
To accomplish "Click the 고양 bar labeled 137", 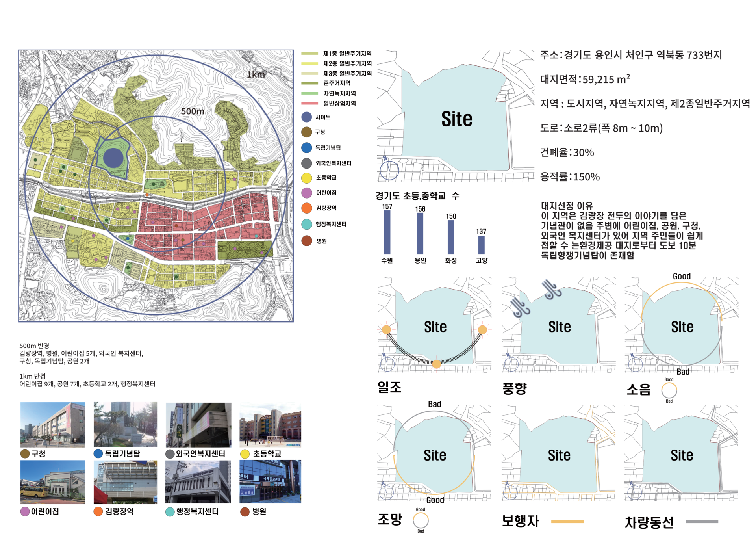I will [x=481, y=245].
